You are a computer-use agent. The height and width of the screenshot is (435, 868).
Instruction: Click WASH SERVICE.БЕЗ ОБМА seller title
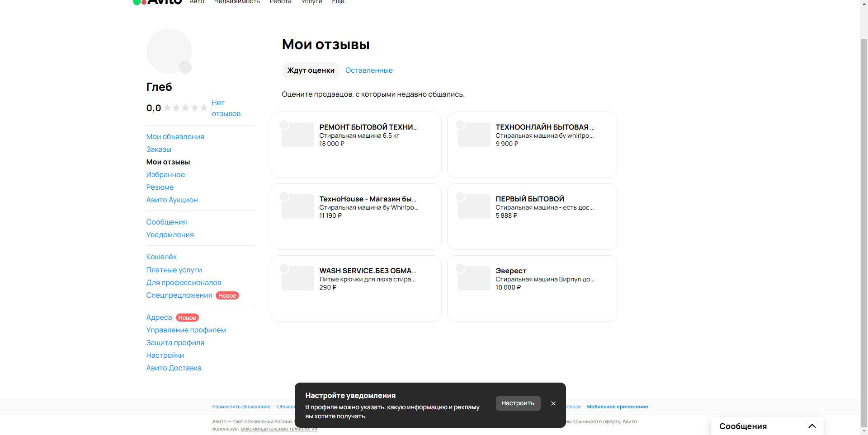click(x=368, y=271)
